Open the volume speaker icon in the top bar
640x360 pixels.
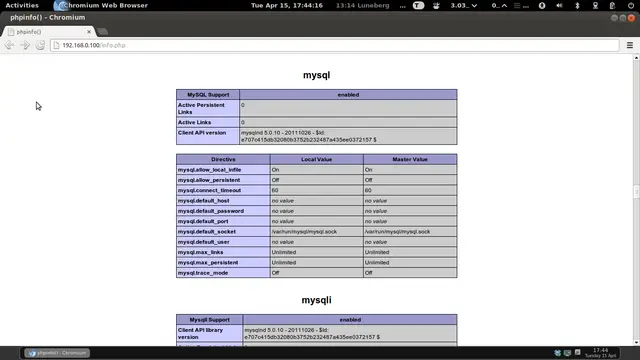click(559, 5)
